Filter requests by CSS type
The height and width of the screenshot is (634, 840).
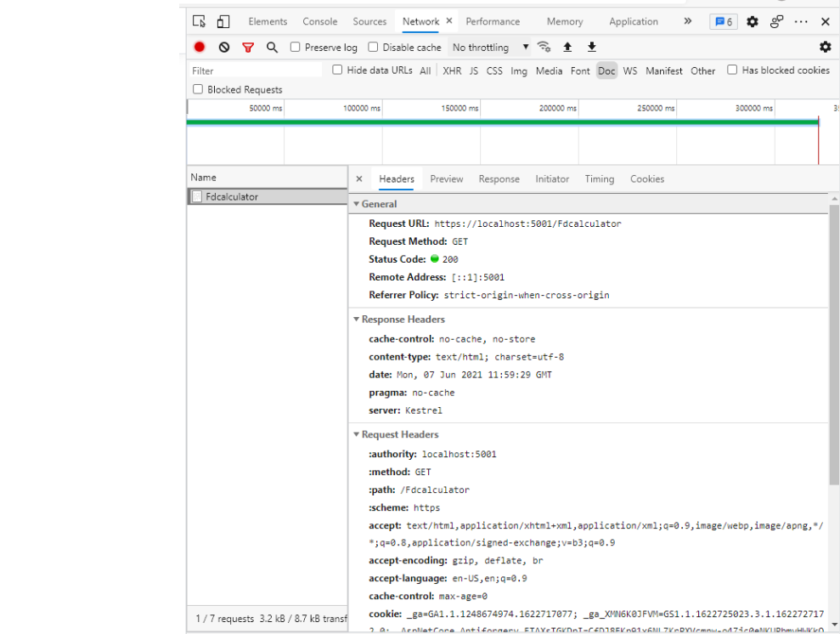pyautogui.click(x=494, y=71)
